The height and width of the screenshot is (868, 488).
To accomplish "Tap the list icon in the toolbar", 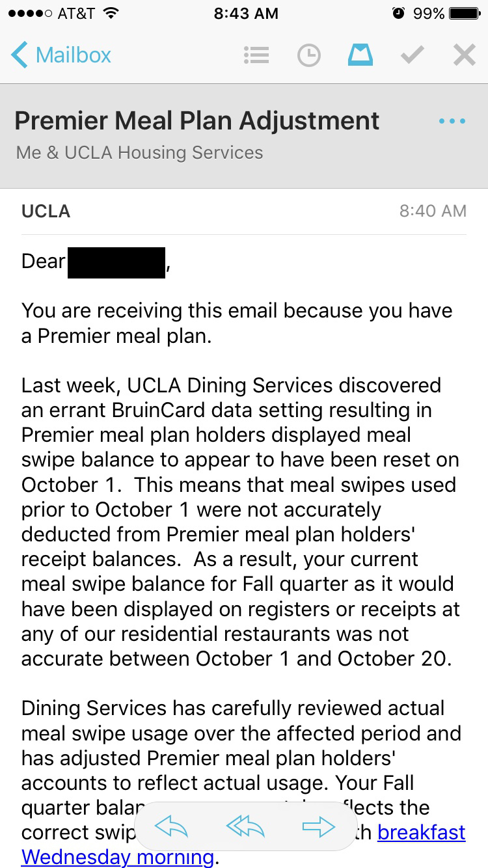I will tap(256, 55).
